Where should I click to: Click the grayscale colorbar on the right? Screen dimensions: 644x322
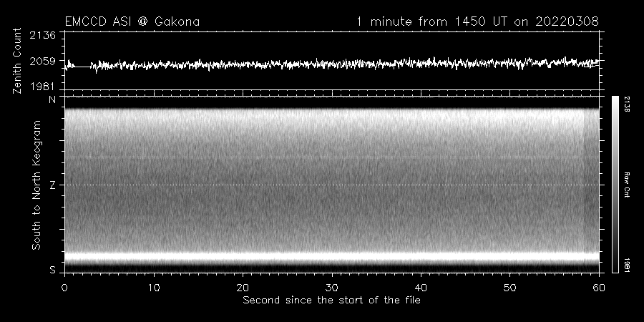[615, 185]
